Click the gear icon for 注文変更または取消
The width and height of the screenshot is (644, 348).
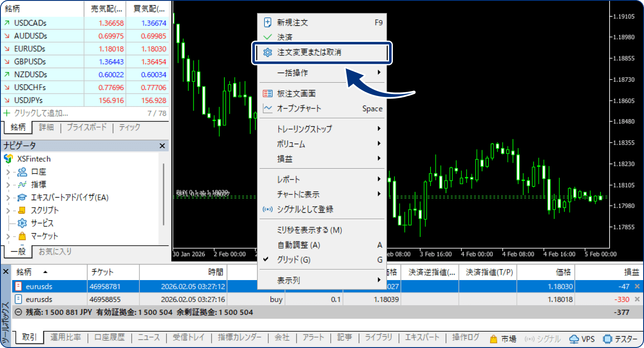pos(267,52)
